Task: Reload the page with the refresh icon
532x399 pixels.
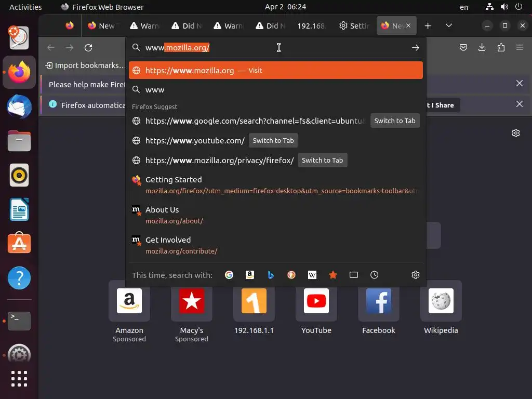Action: (x=88, y=48)
